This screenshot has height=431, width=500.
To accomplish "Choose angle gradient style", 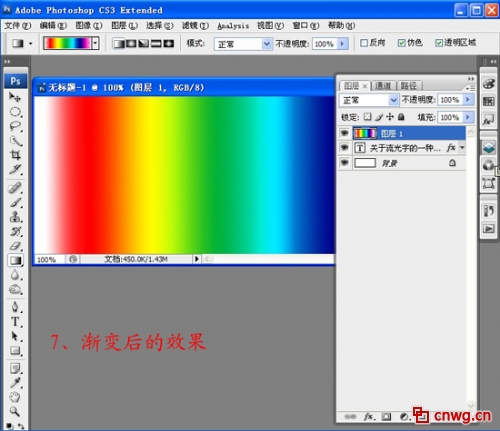I will coord(144,43).
